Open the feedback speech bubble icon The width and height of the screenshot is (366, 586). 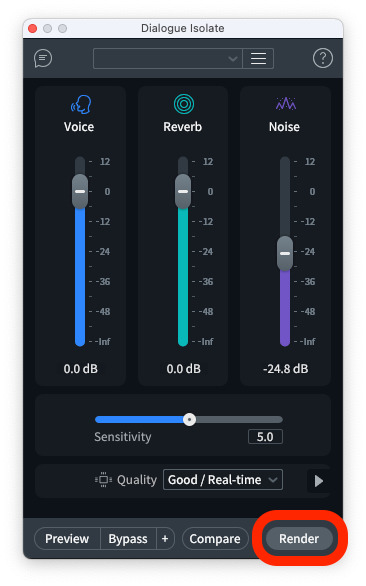[x=43, y=58]
